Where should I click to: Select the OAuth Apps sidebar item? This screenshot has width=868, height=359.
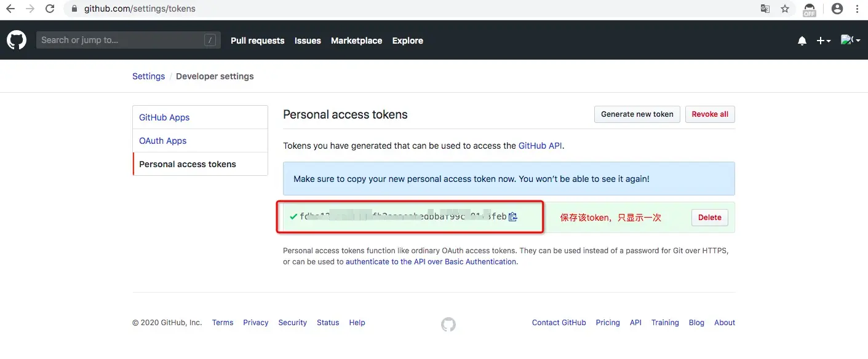click(x=163, y=141)
